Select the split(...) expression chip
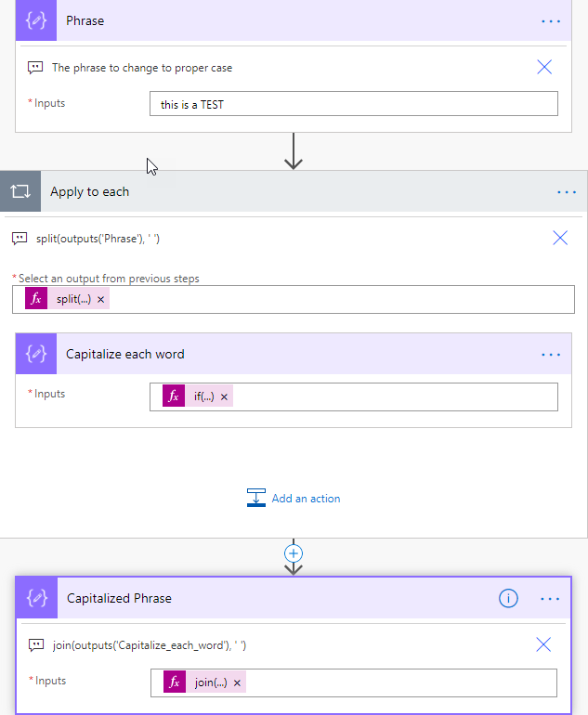The image size is (588, 715). [73, 299]
